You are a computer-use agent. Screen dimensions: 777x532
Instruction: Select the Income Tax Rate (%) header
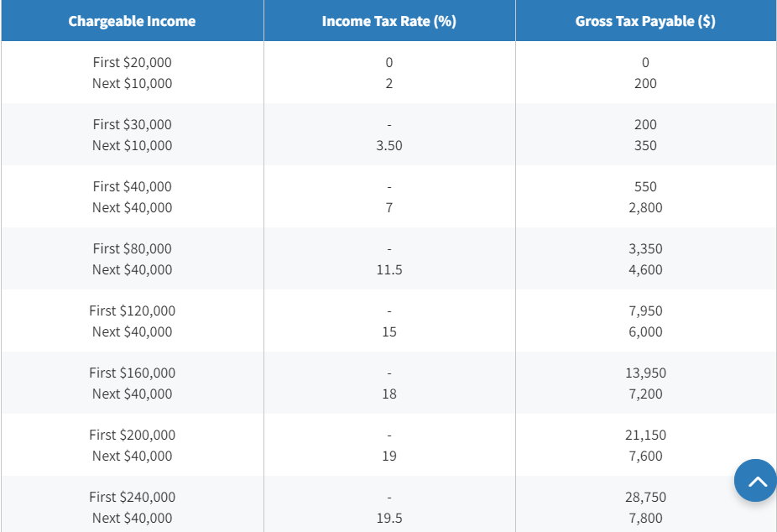point(388,21)
